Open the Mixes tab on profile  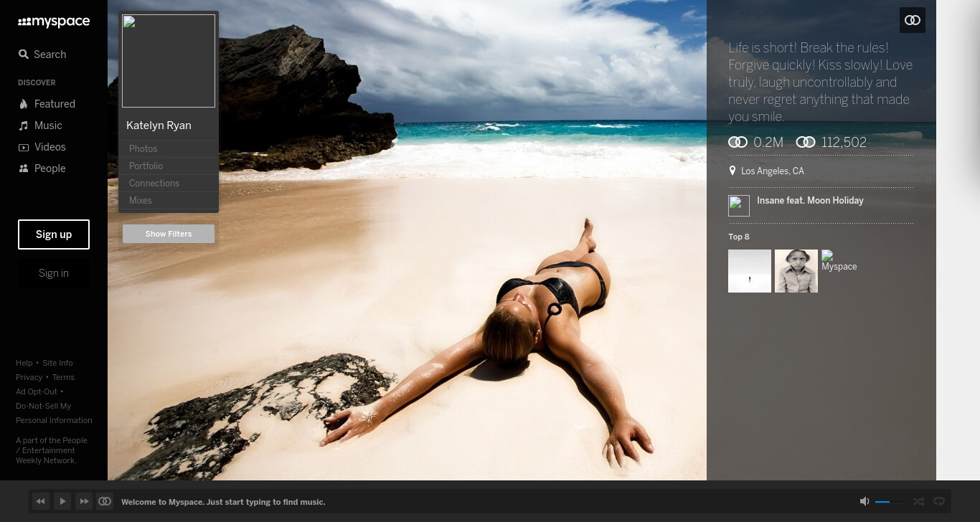[169, 200]
